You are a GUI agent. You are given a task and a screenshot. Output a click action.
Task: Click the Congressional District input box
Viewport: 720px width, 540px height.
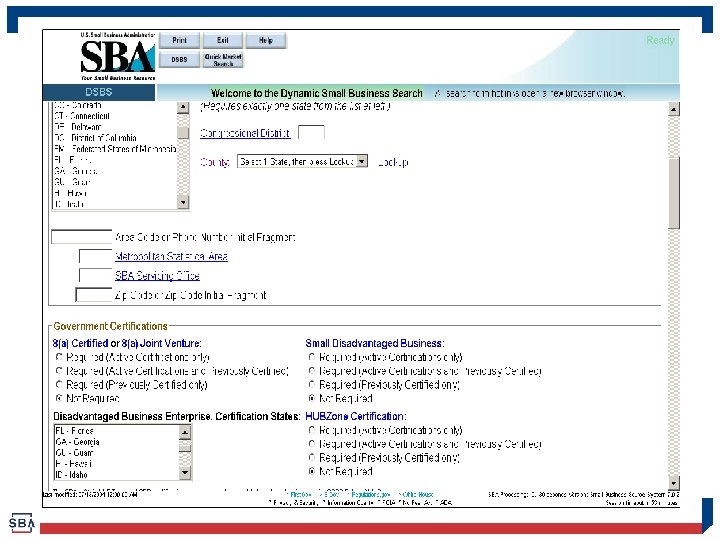311,132
